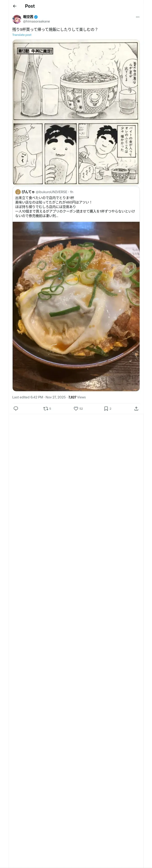Open the @himasoraakane handle link

point(36,21)
